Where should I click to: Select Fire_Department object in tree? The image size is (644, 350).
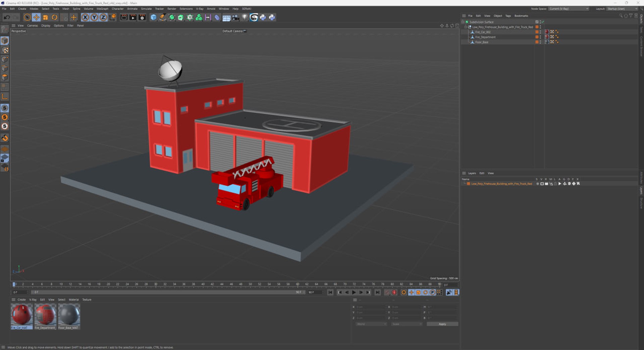click(x=485, y=37)
